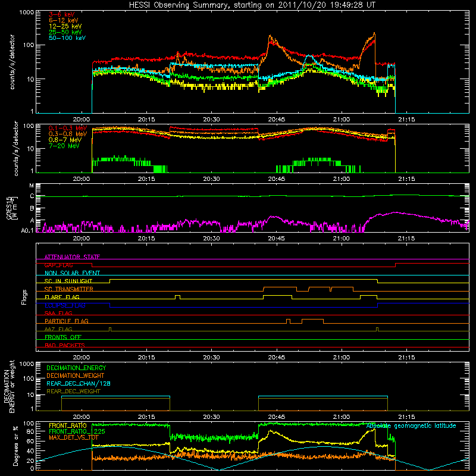Click the C class tick label on GOES panel
The width and height of the screenshot is (476, 476).
pos(32,196)
